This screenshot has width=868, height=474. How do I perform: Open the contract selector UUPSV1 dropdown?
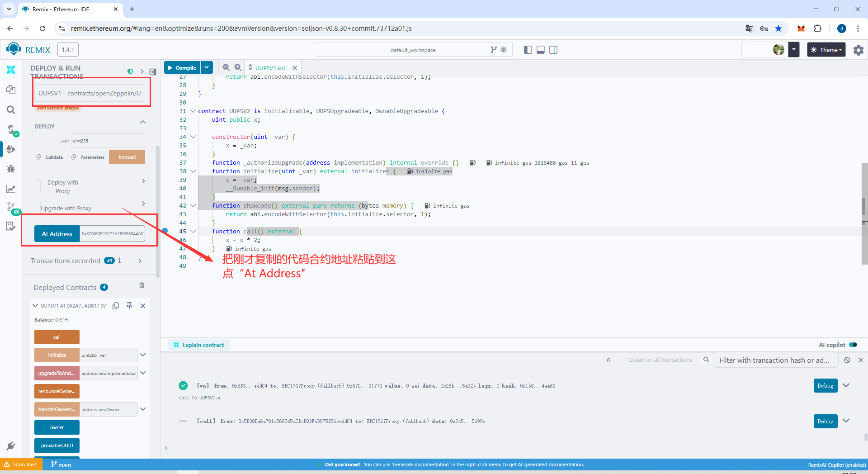90,93
